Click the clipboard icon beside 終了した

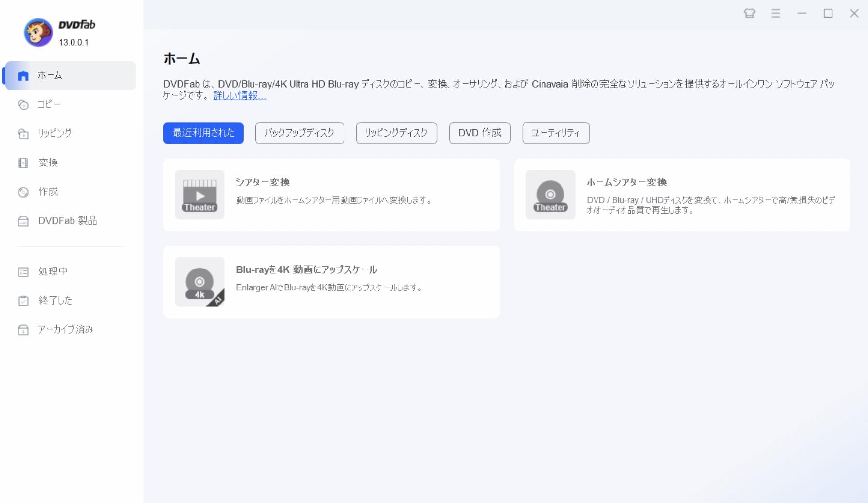point(23,301)
